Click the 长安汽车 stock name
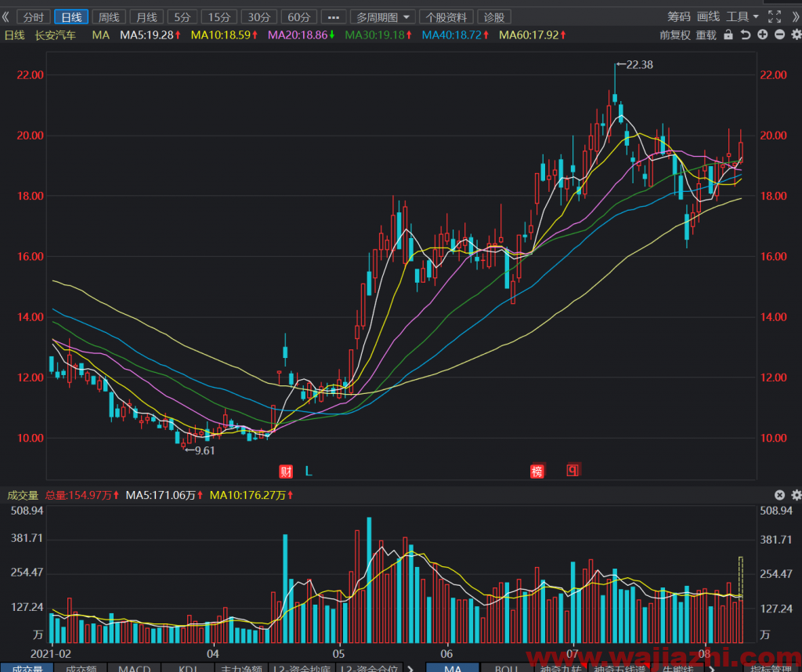The height and width of the screenshot is (672, 802). tap(56, 34)
